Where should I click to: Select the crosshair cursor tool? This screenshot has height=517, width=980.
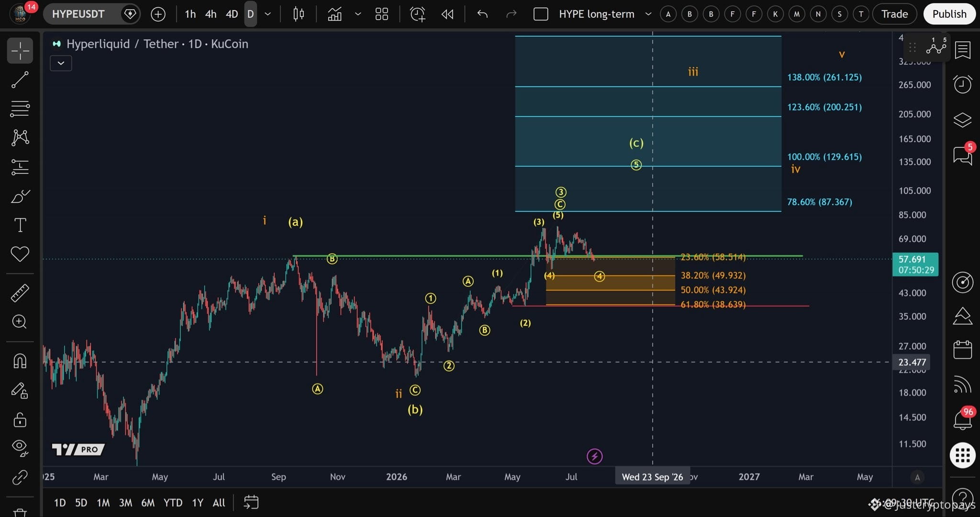(x=20, y=51)
